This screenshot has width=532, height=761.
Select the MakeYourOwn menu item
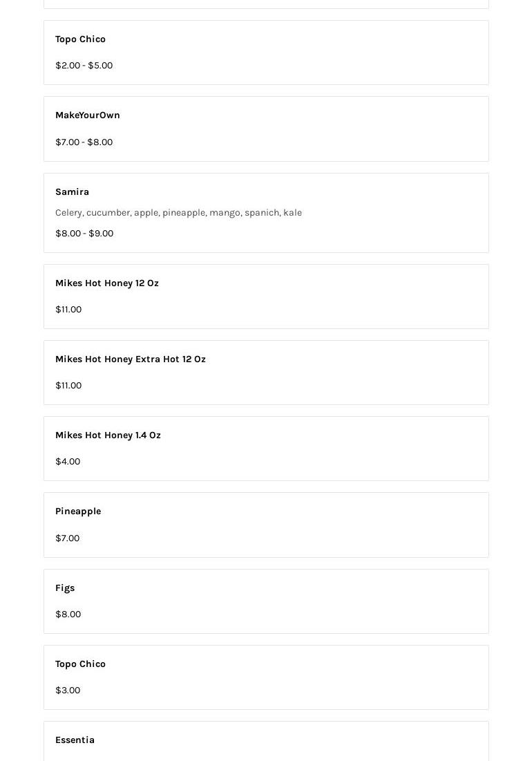[x=88, y=115]
